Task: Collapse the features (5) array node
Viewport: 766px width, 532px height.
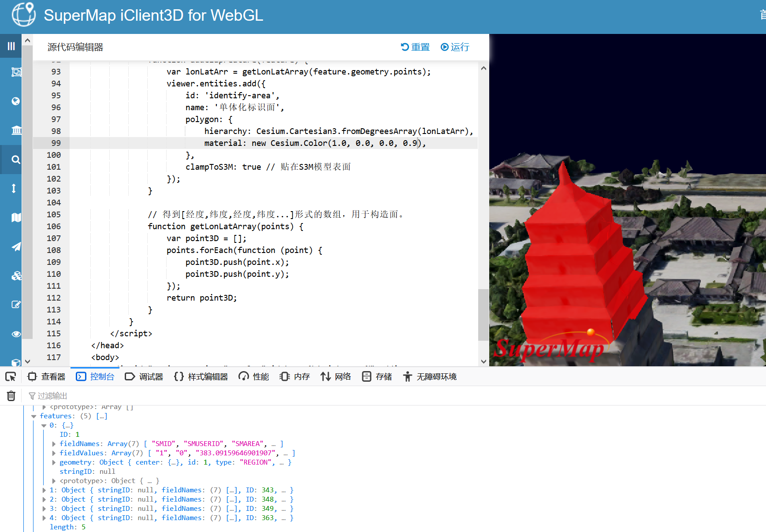Action: pyautogui.click(x=34, y=416)
